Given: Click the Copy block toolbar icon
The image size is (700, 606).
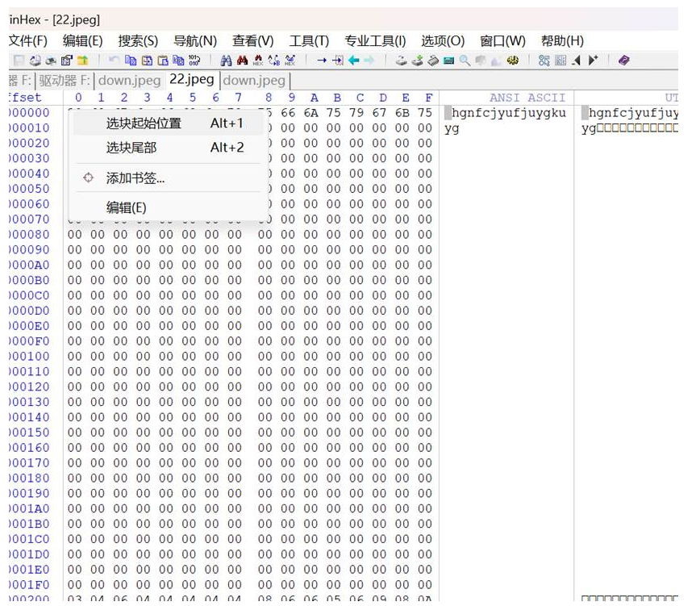Looking at the screenshot, I should pos(131,61).
